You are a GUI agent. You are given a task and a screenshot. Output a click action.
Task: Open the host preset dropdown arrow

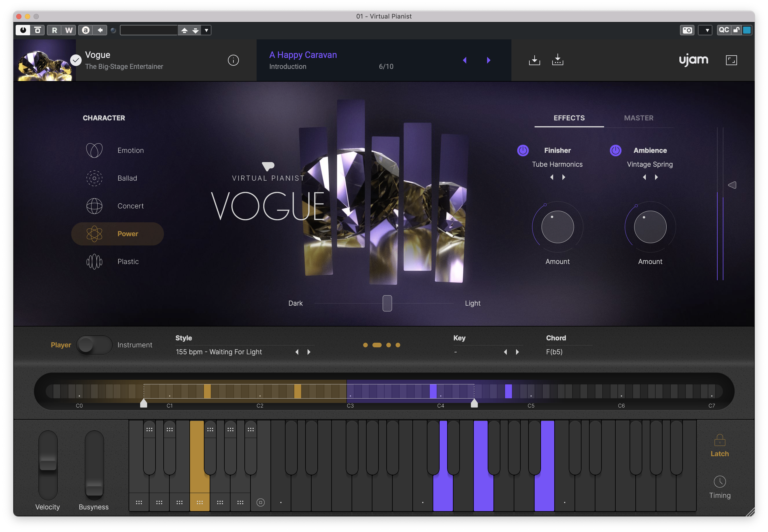pyautogui.click(x=206, y=30)
